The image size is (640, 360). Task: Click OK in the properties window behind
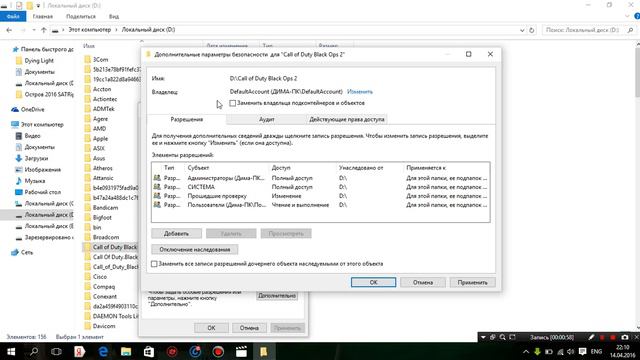coord(211,328)
